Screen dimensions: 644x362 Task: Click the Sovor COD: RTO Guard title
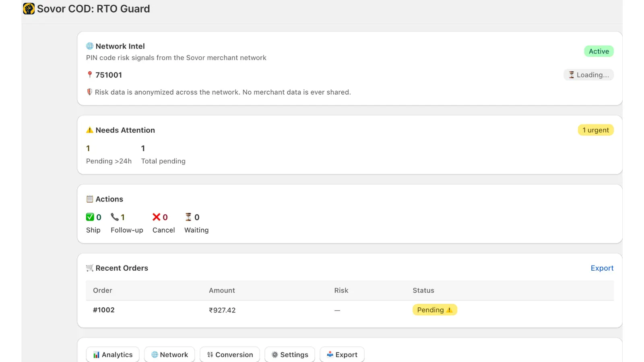tap(93, 9)
